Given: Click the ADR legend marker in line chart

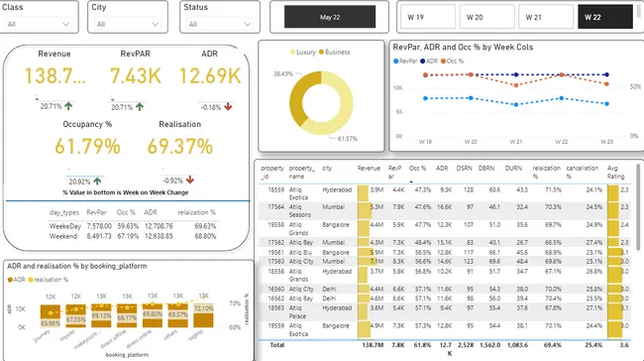Looking at the screenshot, I should click(x=423, y=60).
